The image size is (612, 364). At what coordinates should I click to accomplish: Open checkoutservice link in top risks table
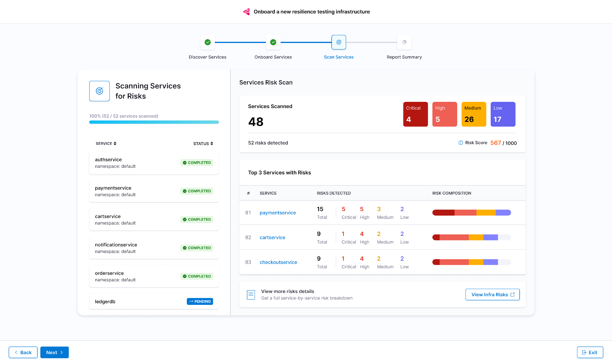pyautogui.click(x=278, y=262)
